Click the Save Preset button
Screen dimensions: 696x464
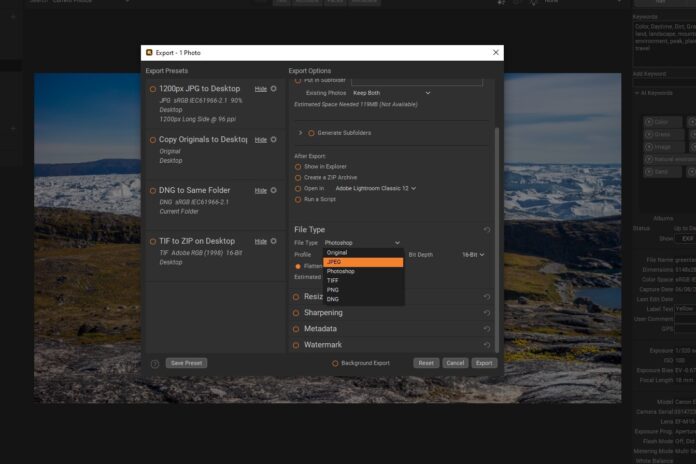tap(186, 363)
